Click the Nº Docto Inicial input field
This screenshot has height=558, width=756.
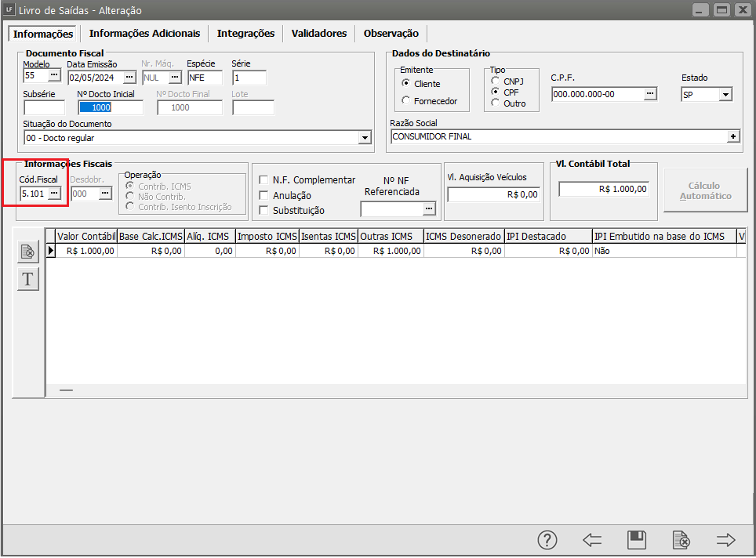tap(111, 107)
